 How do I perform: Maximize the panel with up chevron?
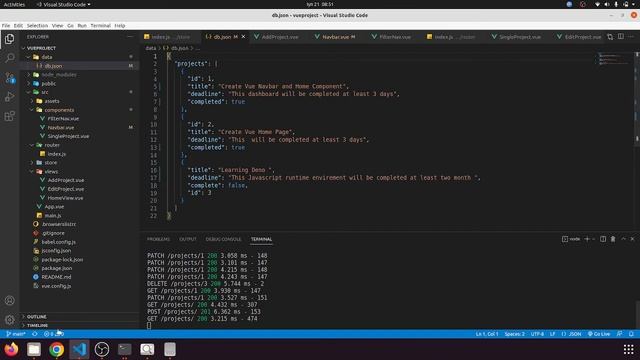tap(623, 239)
